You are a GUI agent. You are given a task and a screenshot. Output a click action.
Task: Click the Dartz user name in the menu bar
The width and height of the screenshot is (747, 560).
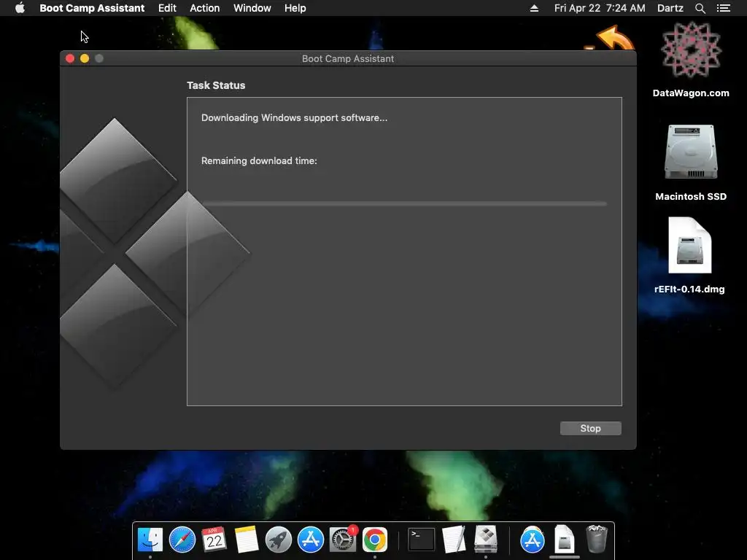coord(670,8)
